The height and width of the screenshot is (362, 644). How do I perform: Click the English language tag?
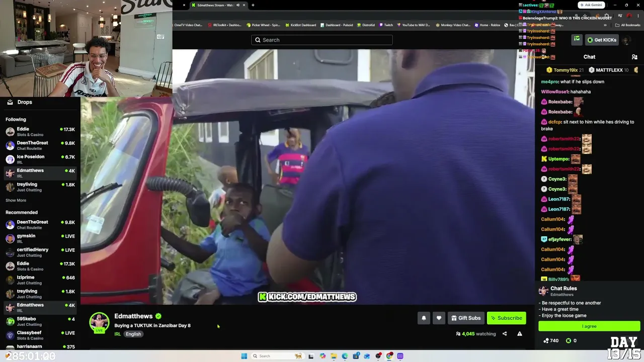tap(133, 334)
